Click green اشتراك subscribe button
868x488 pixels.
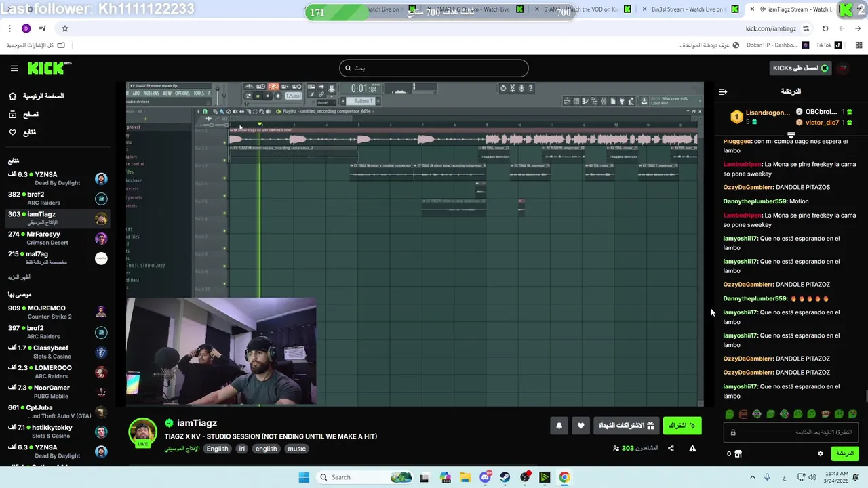coord(682,426)
